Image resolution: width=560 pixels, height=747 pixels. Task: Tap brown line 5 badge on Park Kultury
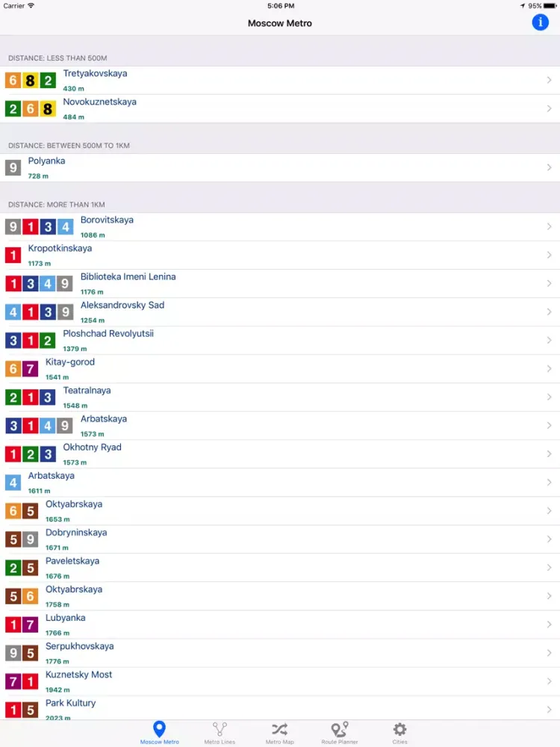(31, 710)
